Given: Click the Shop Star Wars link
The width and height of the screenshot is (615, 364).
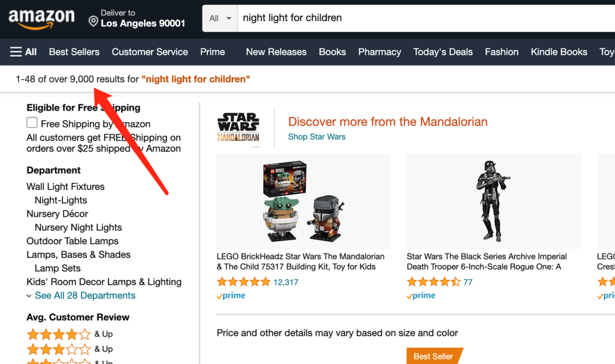Looking at the screenshot, I should click(x=317, y=136).
